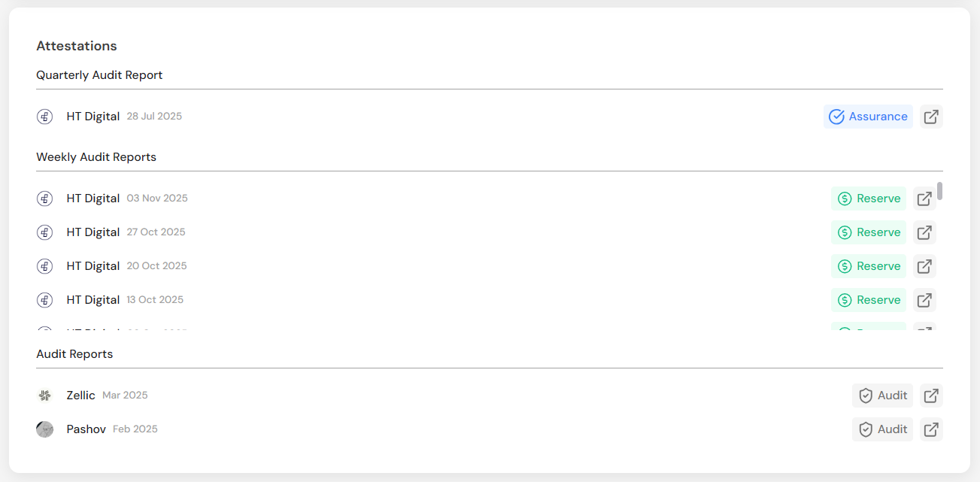Click the Pashov avatar icon
The width and height of the screenshot is (980, 482).
[x=45, y=429]
